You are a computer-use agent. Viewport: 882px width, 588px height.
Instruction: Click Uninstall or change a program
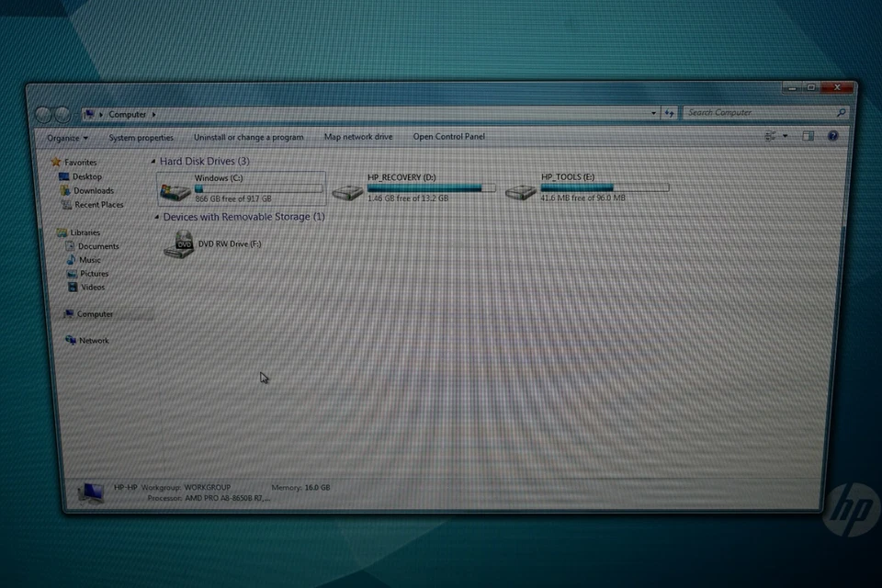click(x=248, y=136)
